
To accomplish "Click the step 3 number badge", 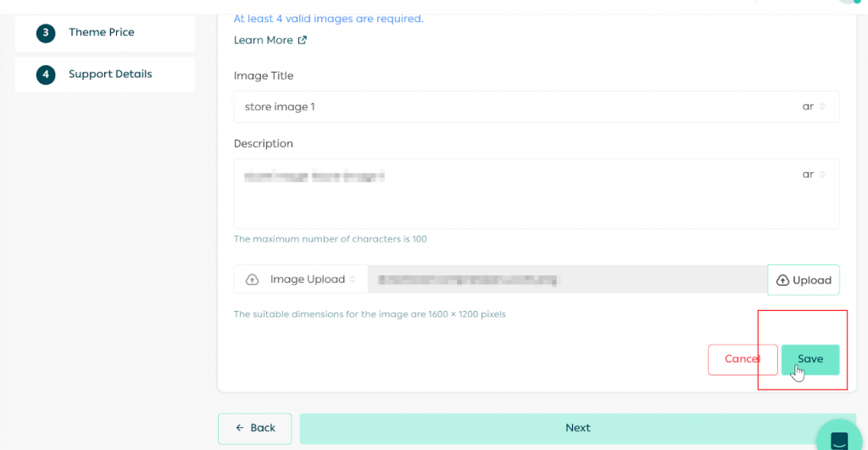I will pos(46,33).
